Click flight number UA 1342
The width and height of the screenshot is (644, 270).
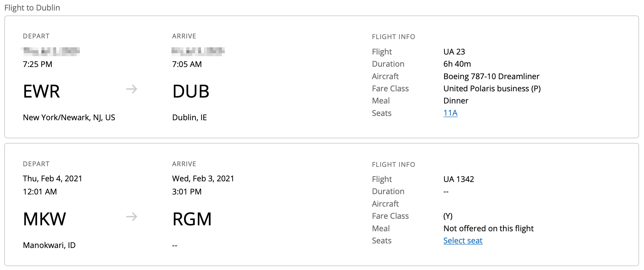pyautogui.click(x=458, y=179)
